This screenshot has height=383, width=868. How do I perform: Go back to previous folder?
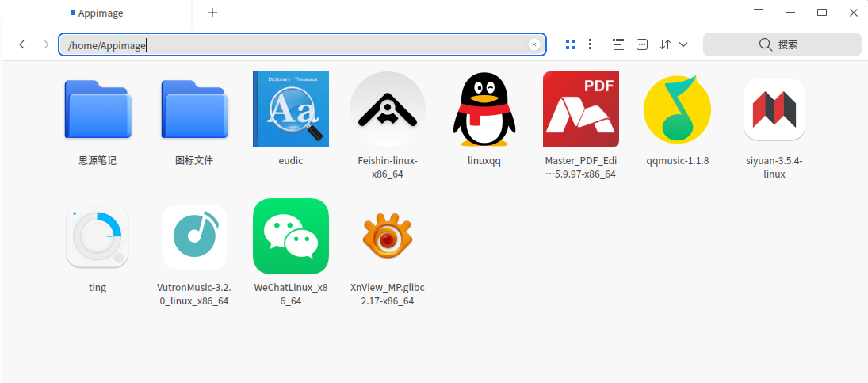tap(21, 45)
